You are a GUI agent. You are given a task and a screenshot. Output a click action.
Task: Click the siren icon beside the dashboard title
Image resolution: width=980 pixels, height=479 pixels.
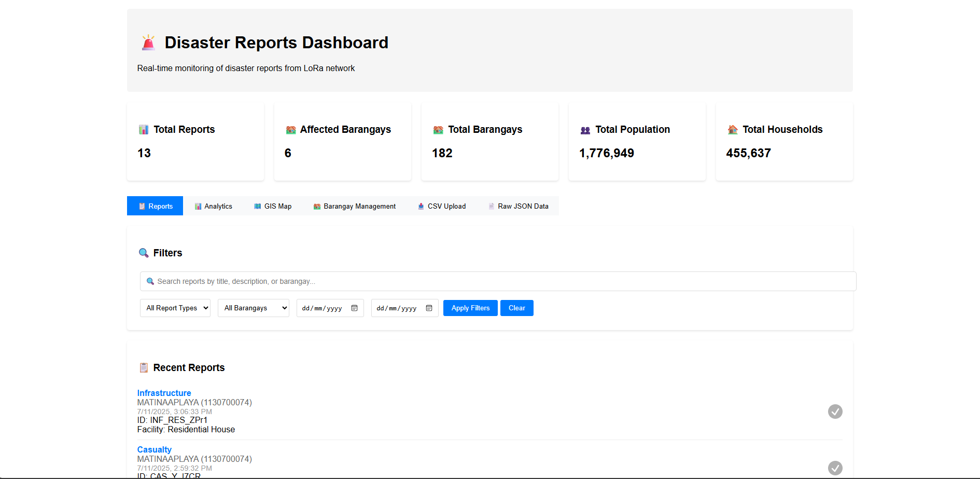tap(148, 43)
